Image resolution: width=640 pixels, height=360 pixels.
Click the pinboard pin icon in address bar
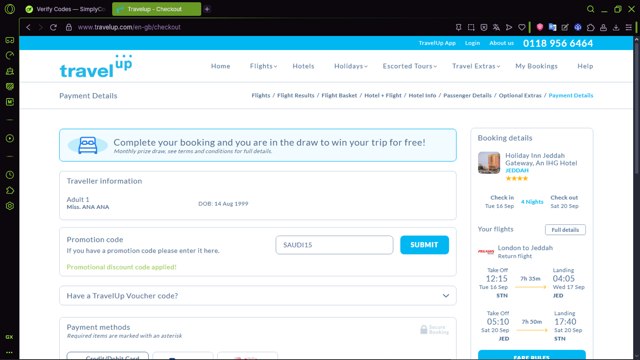pos(458,27)
